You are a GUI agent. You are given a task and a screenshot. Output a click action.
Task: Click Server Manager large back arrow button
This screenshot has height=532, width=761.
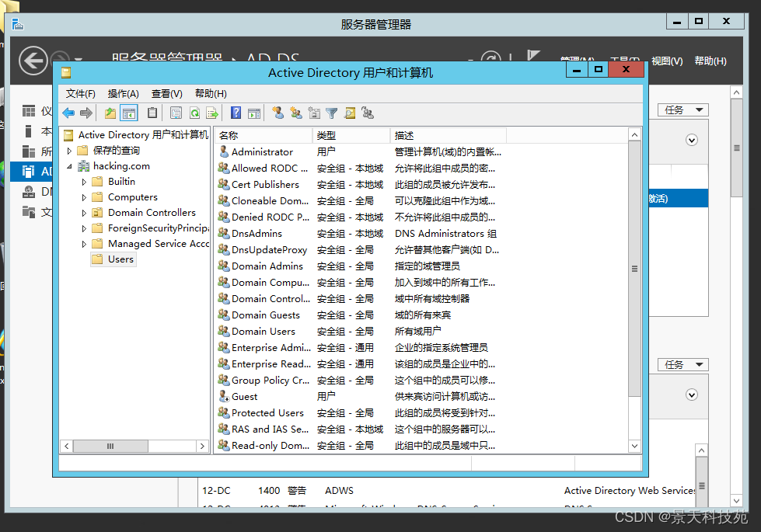pos(33,61)
